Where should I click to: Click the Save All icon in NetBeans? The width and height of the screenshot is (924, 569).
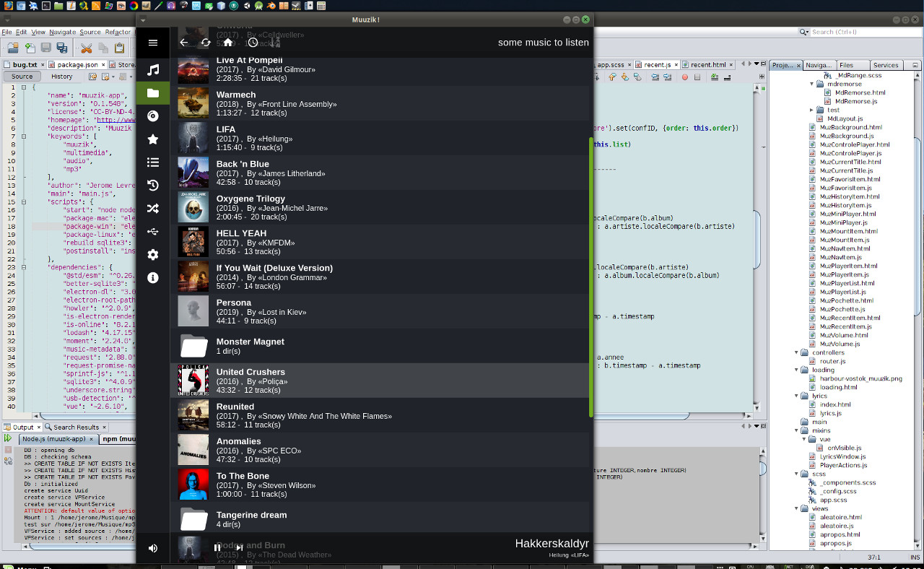63,48
